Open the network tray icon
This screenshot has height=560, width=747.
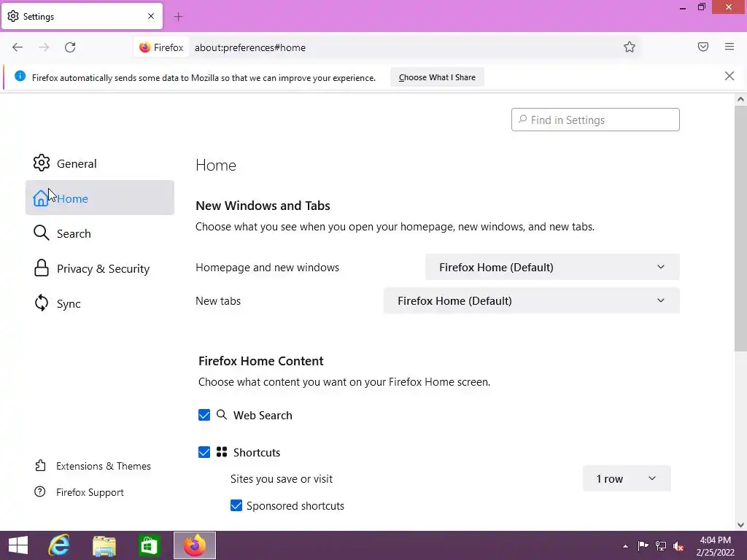[661, 546]
